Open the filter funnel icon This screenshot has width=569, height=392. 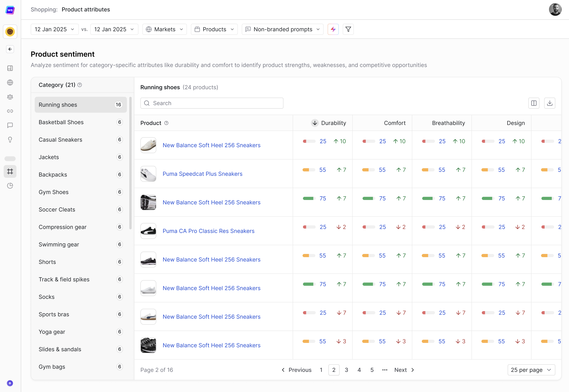(348, 29)
